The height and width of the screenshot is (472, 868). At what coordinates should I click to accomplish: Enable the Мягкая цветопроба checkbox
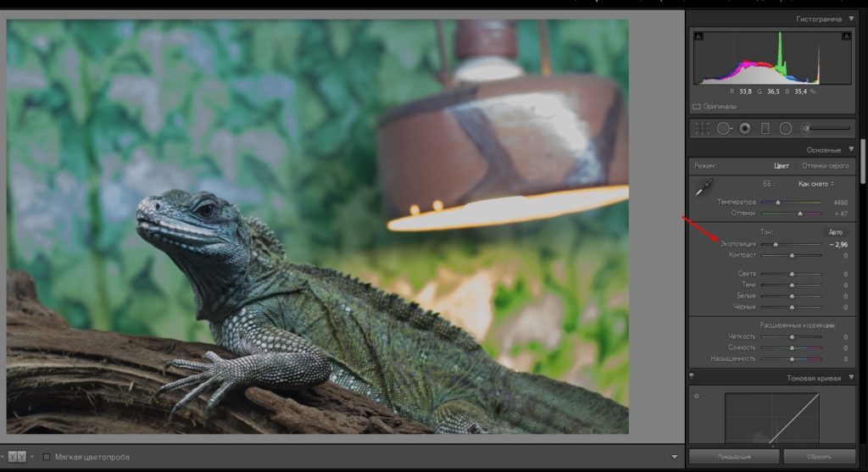pyautogui.click(x=47, y=457)
